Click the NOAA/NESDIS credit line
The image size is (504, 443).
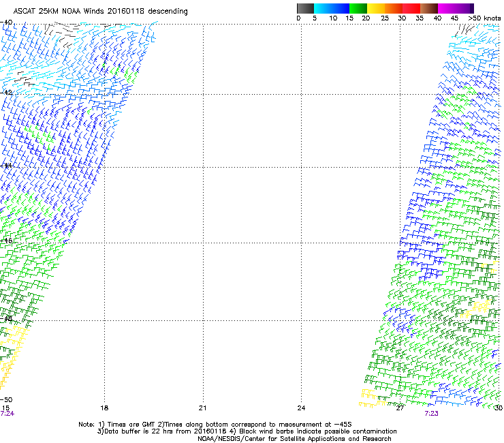294,439
